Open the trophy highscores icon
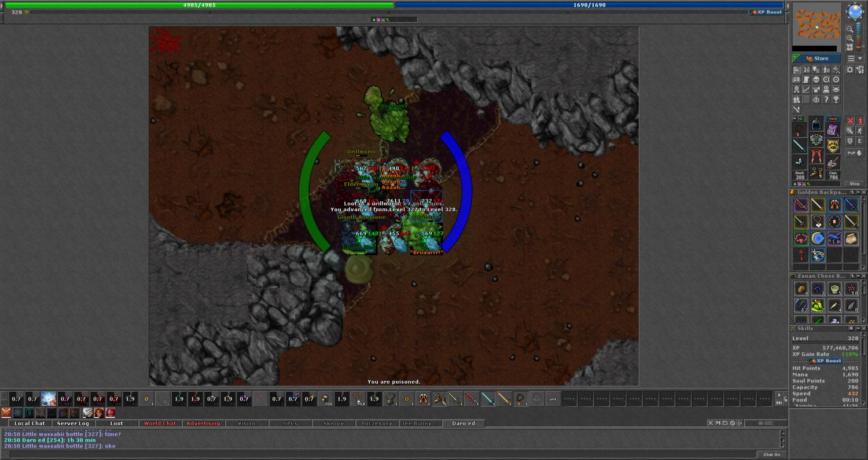 pyautogui.click(x=836, y=99)
